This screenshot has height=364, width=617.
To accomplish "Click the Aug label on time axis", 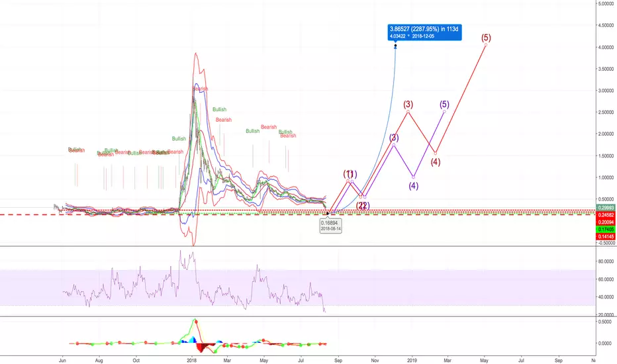I will [x=99, y=360].
